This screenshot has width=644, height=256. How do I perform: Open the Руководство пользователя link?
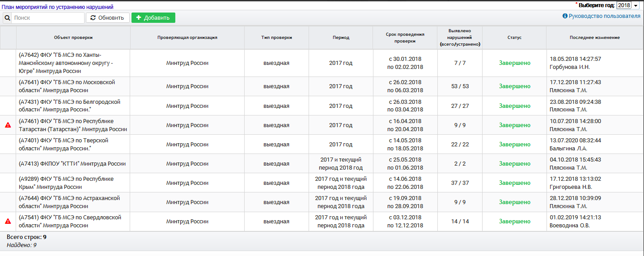coord(605,16)
